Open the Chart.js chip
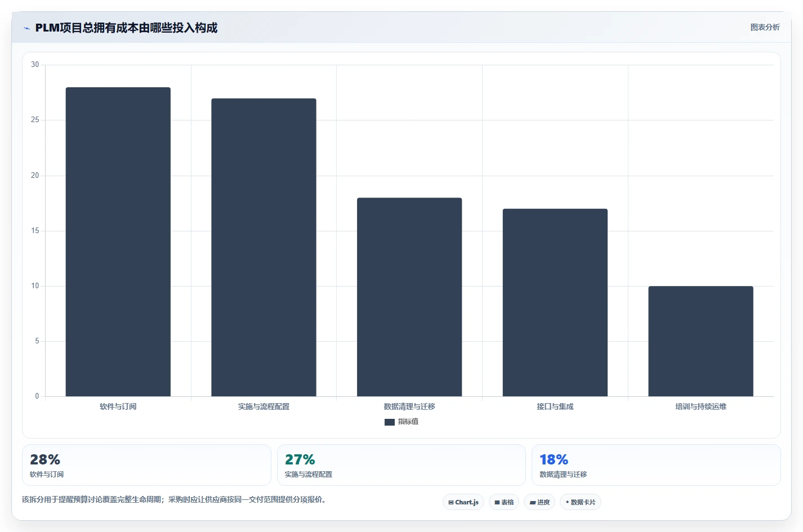Viewport: 803px width, 532px height. (463, 502)
